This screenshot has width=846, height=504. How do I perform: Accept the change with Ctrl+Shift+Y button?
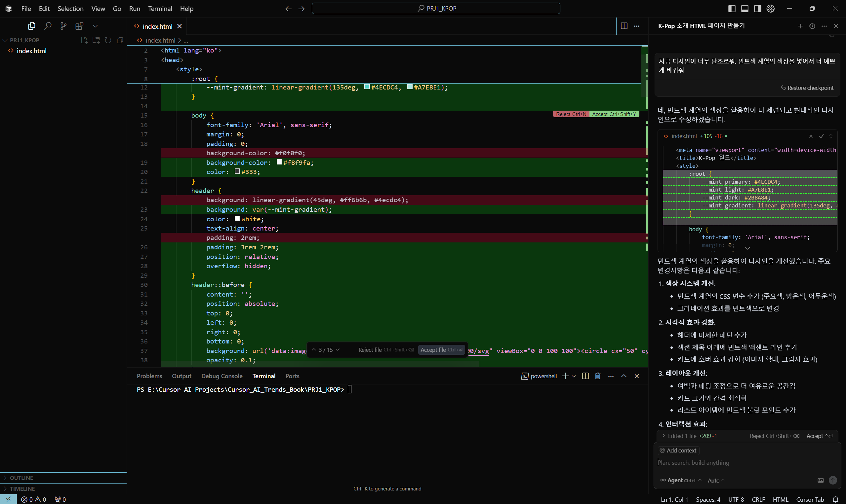(614, 114)
